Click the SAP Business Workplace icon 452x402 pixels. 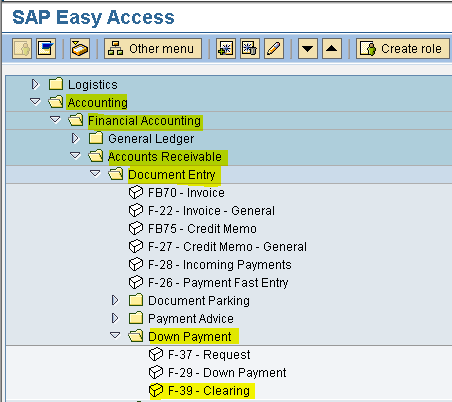tap(80, 49)
